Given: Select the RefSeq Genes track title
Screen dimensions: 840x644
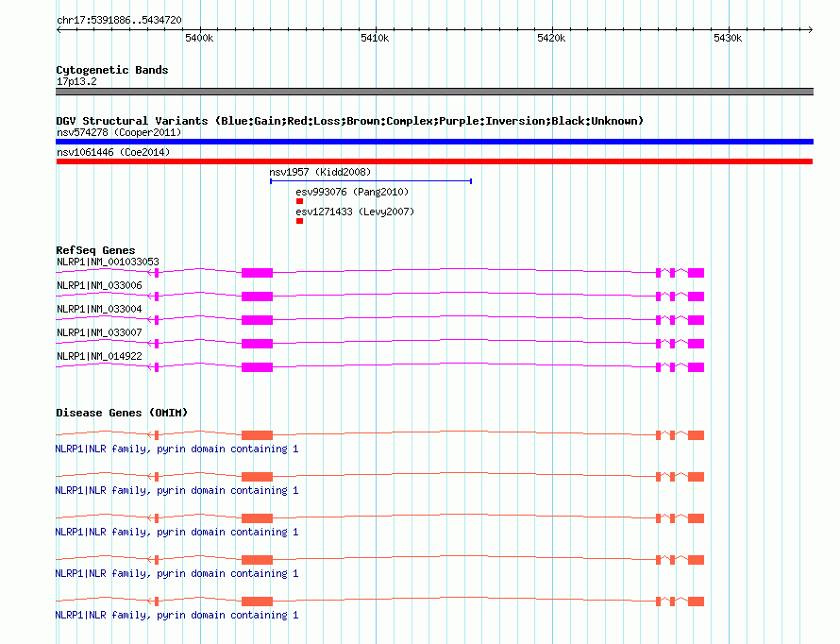Looking at the screenshot, I should click(x=95, y=250).
